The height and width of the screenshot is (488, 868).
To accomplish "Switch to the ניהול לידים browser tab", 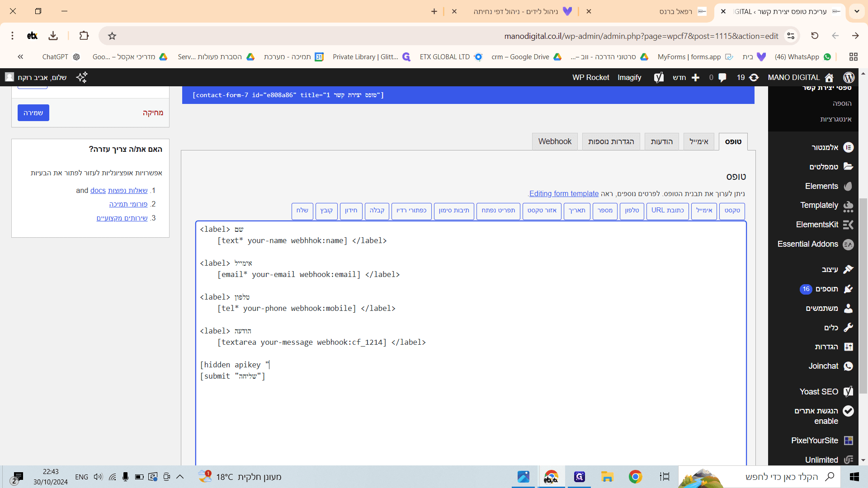I will coord(515,11).
